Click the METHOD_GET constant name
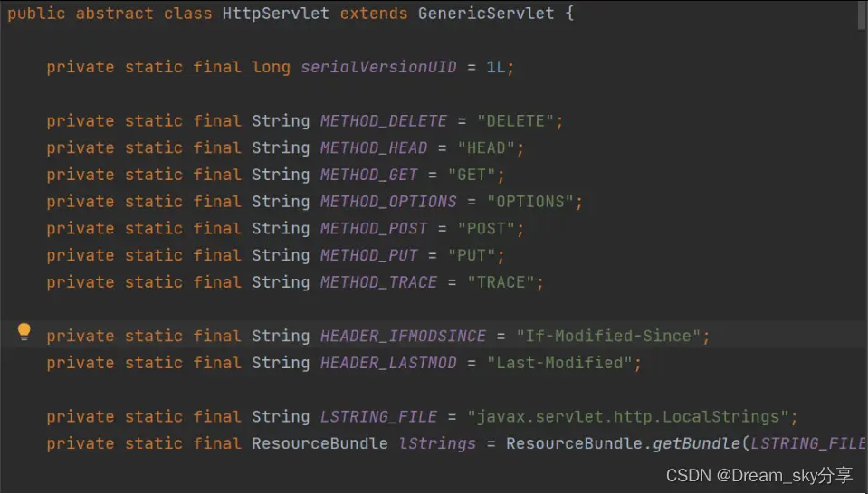 tap(368, 175)
